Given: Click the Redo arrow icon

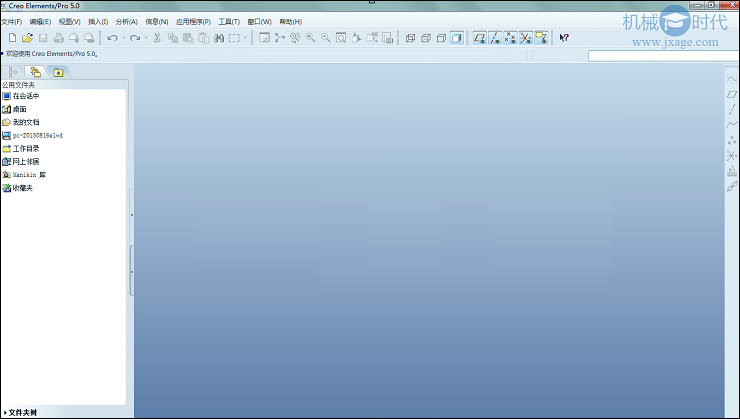Looking at the screenshot, I should tap(135, 38).
